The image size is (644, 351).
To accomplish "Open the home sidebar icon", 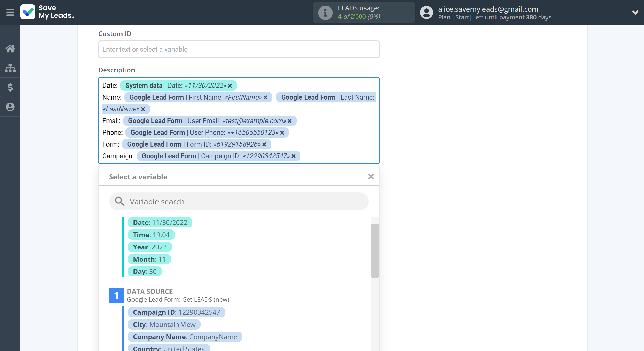I will coord(10,49).
